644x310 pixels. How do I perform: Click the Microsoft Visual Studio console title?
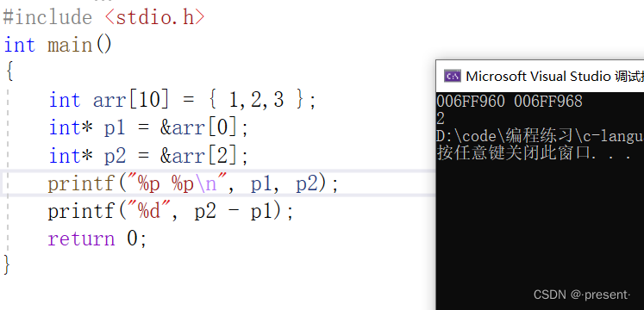(554, 77)
